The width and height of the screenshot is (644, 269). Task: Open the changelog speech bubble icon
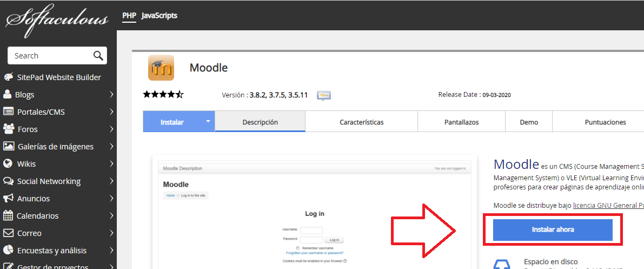pyautogui.click(x=324, y=95)
